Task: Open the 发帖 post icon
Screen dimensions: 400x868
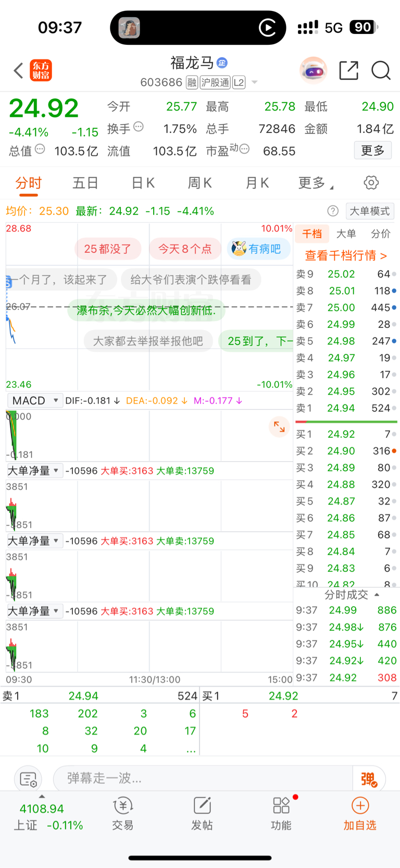Action: (202, 813)
